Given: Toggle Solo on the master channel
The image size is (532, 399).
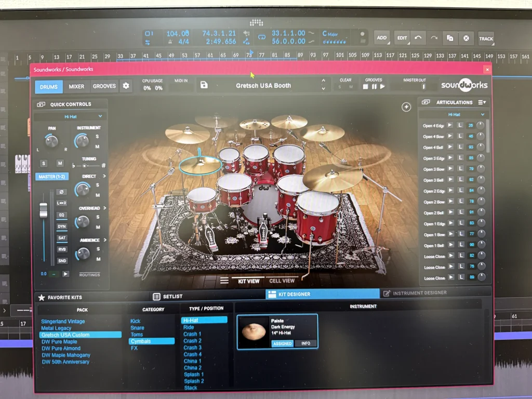Looking at the screenshot, I should tap(43, 163).
